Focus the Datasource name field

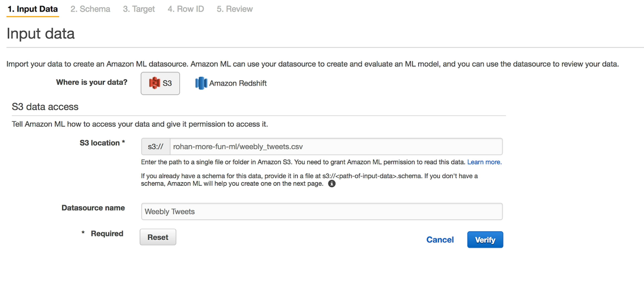click(322, 212)
